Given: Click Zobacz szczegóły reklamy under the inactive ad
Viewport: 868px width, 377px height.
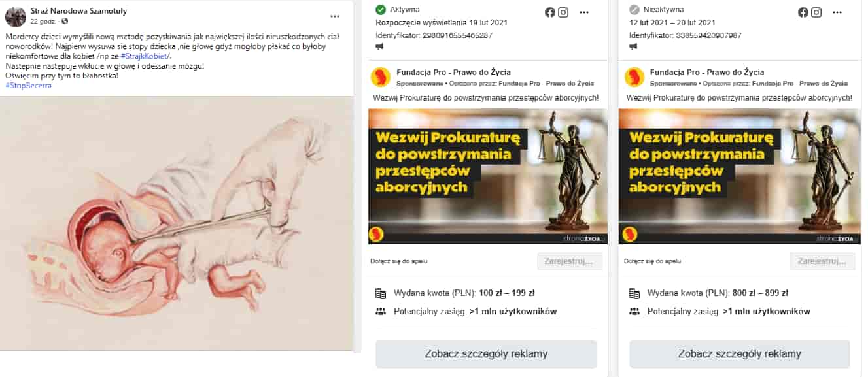Looking at the screenshot, I should click(740, 354).
